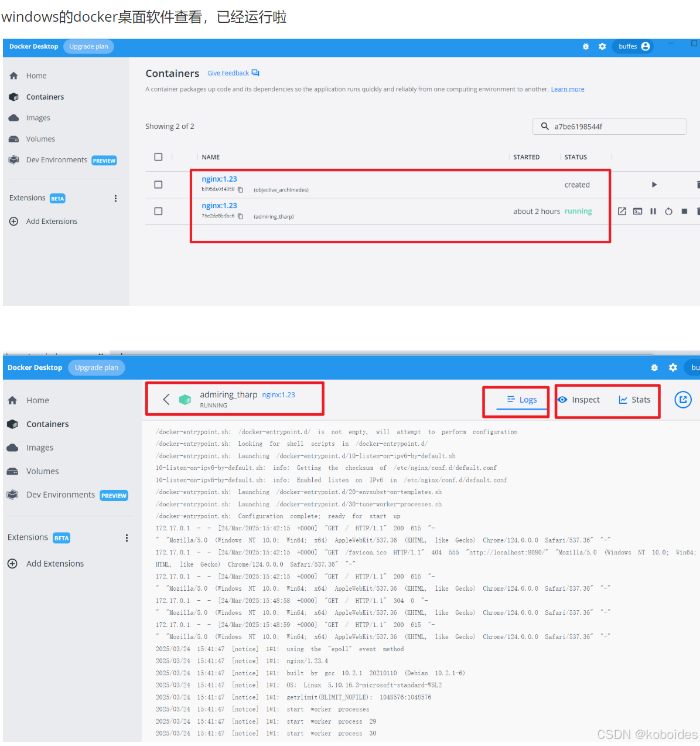700x746 pixels.
Task: Open Images in logs view window sidebar
Action: tap(40, 448)
